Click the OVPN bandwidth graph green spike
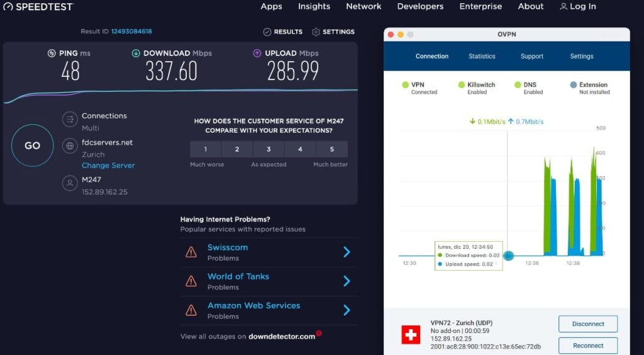Screen dimensions: 644x355 tap(547, 205)
